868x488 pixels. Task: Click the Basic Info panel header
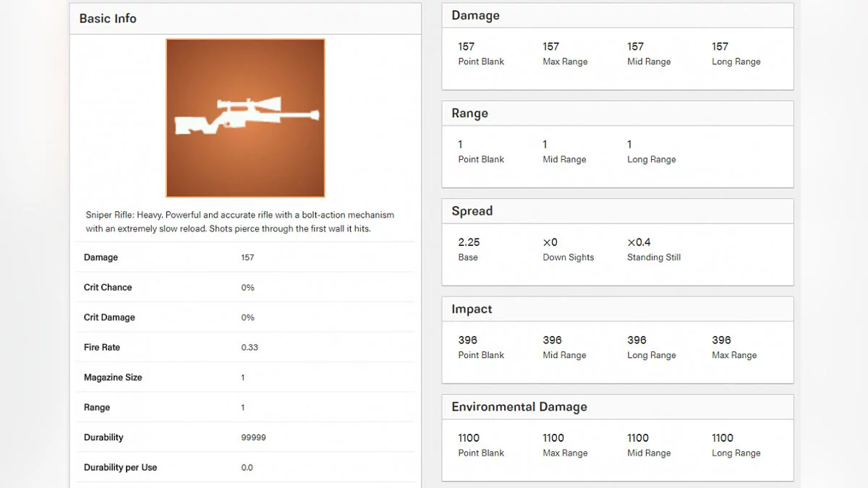pyautogui.click(x=108, y=19)
